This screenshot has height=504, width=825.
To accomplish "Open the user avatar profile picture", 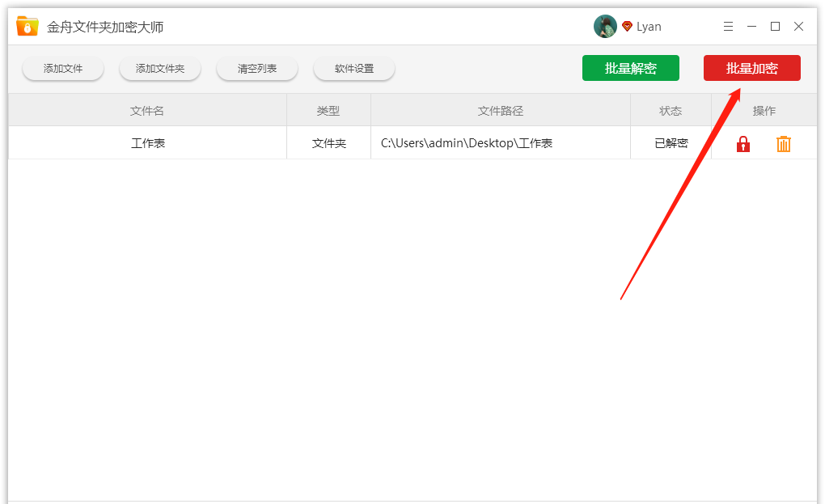I will [605, 27].
